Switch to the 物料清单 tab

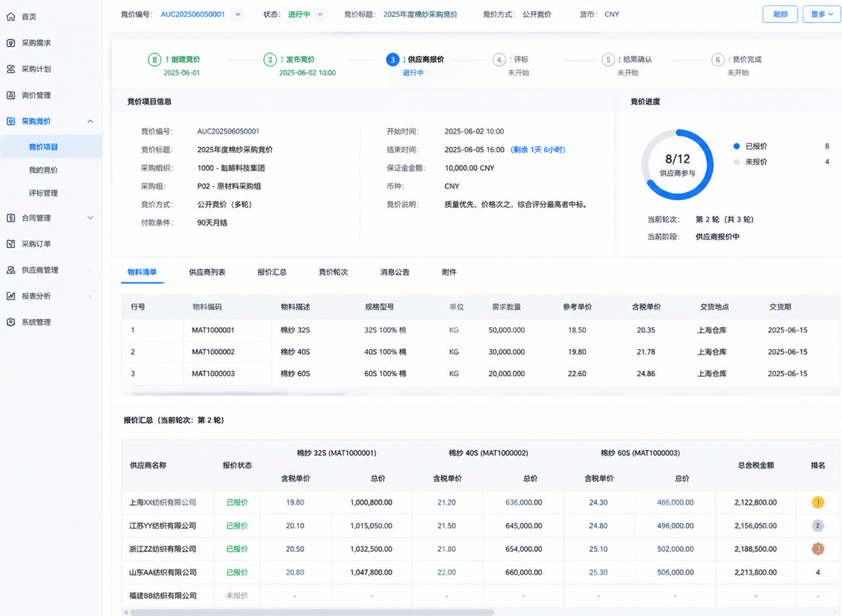[x=142, y=272]
